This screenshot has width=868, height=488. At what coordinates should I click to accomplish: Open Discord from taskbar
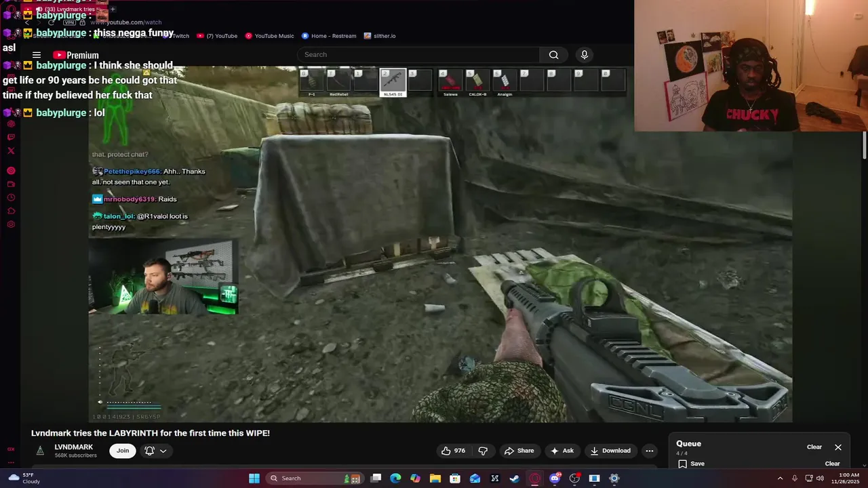coord(555,479)
